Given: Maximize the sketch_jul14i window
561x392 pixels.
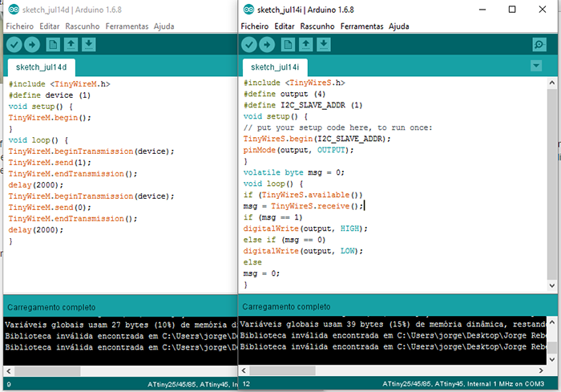Looking at the screenshot, I should coord(512,10).
